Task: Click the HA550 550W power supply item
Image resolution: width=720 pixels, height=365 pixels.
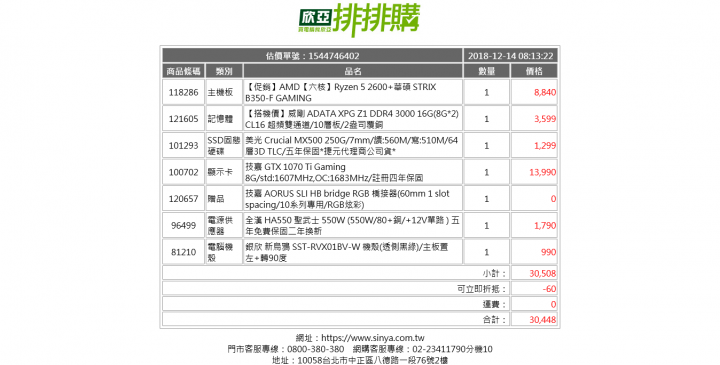Action: tap(353, 225)
